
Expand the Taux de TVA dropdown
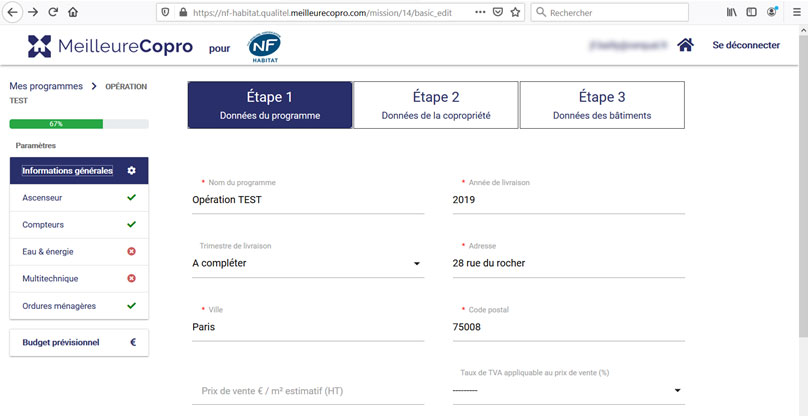point(568,390)
